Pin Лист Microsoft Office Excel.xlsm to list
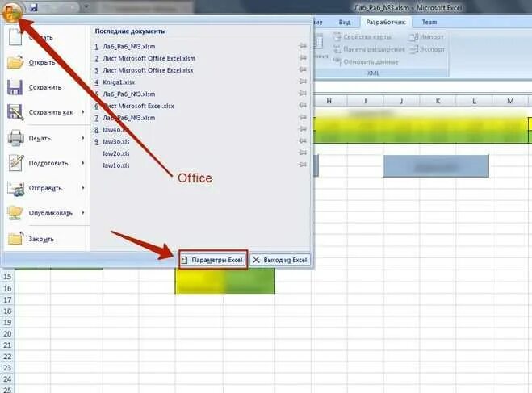This screenshot has height=393, width=532. [303, 57]
